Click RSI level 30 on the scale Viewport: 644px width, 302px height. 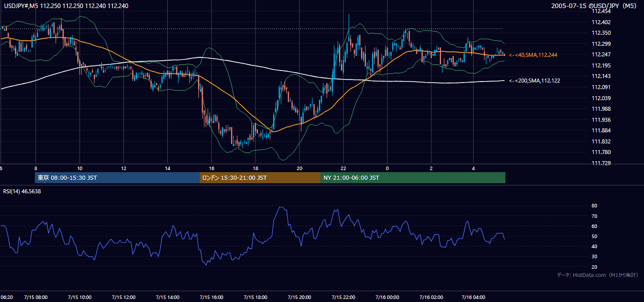coord(594,256)
